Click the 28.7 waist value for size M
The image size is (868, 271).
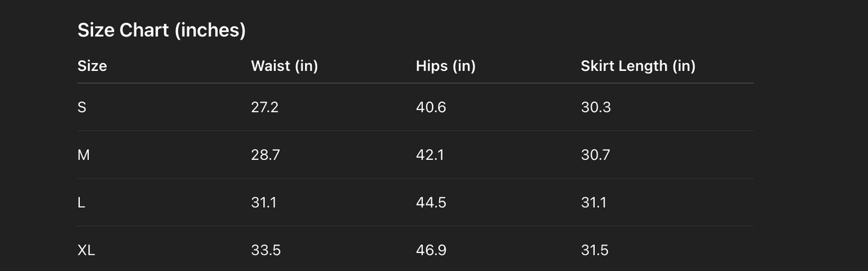coord(265,155)
